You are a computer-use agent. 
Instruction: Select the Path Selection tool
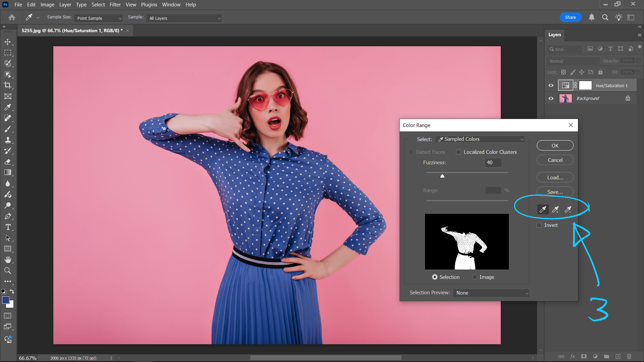[8, 238]
